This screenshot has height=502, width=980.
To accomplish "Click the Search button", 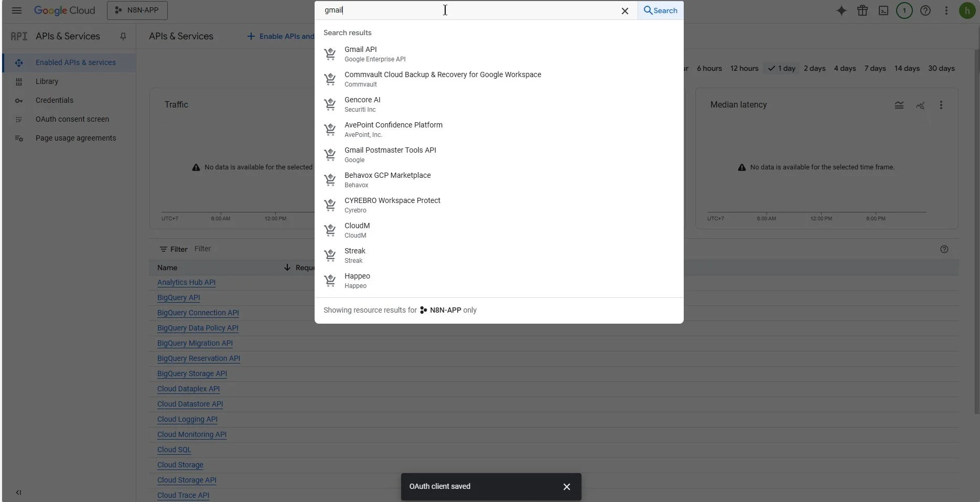I will pyautogui.click(x=661, y=10).
